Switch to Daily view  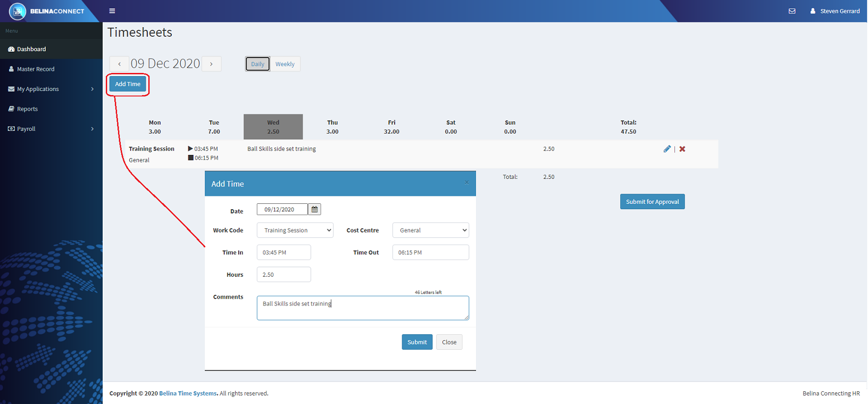point(257,64)
